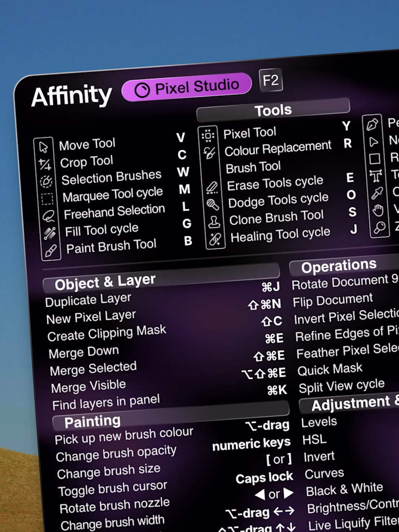Select the magnifier zoom icon
Viewport: 399px width, 532px height.
point(379,227)
